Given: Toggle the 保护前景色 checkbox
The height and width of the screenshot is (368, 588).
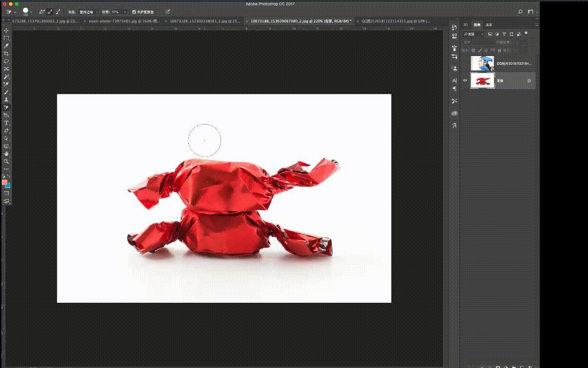Looking at the screenshot, I should coord(134,12).
